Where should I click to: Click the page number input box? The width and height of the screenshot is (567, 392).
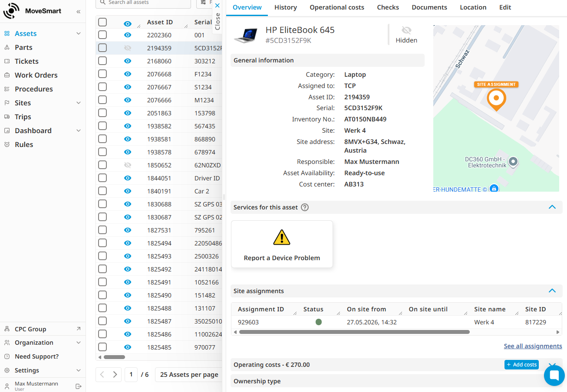131,374
